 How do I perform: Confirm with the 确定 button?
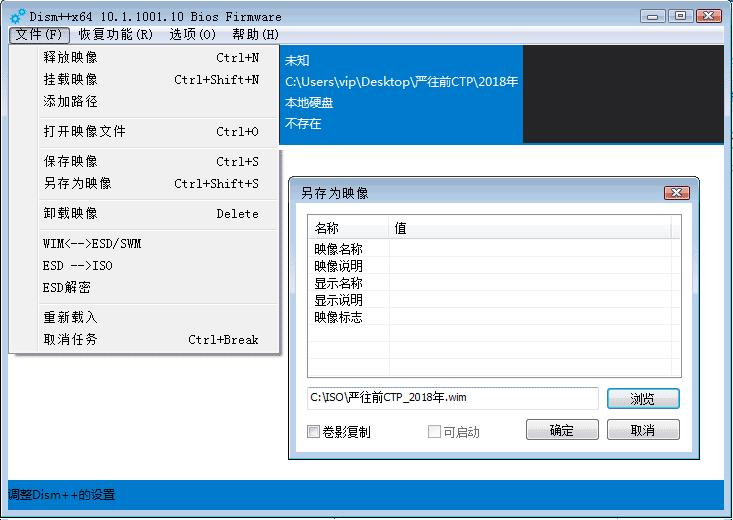(x=562, y=430)
